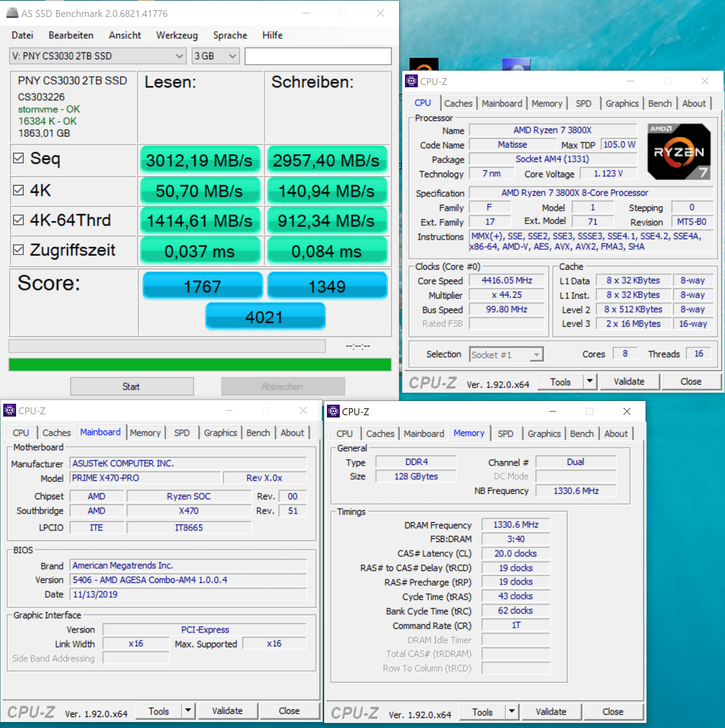Viewport: 725px width, 728px height.
Task: Click the AMD Ryzen 7 logo image
Action: coord(679,152)
